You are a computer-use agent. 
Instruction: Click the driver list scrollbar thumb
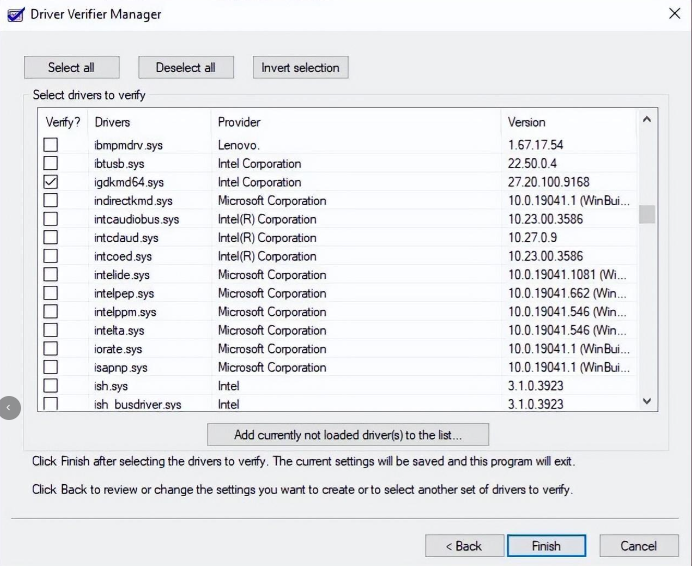(647, 215)
